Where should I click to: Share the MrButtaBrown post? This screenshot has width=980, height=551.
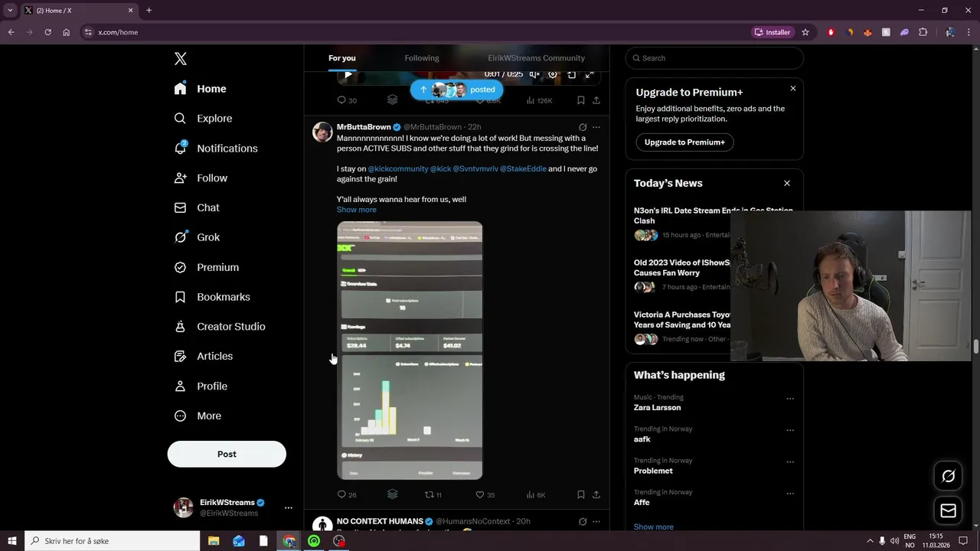596,494
